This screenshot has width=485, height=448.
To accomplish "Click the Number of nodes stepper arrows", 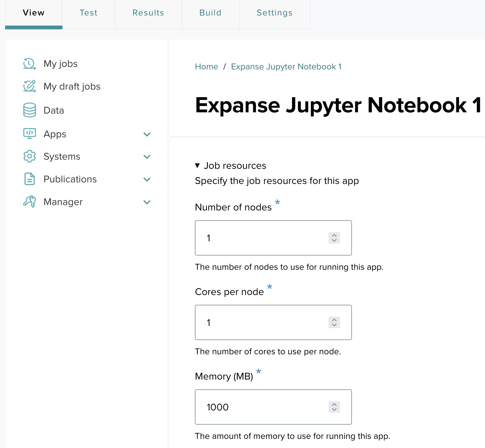I will click(334, 238).
